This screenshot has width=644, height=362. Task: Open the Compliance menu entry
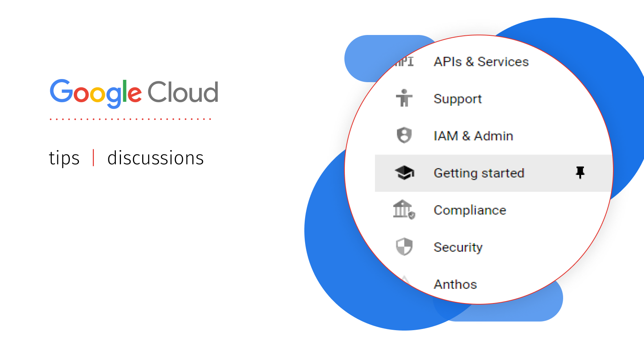470,210
